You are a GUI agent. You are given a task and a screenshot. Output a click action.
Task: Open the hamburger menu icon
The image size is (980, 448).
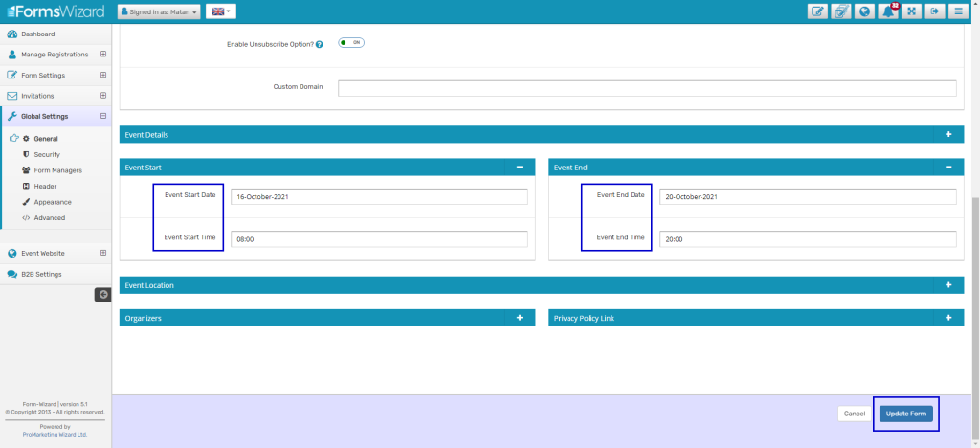[x=958, y=11]
